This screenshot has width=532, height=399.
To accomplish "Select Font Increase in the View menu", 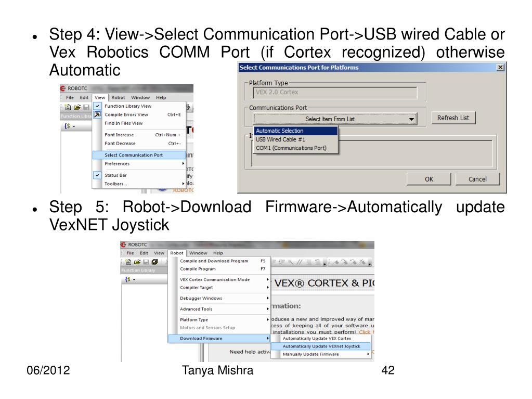I will (139, 135).
